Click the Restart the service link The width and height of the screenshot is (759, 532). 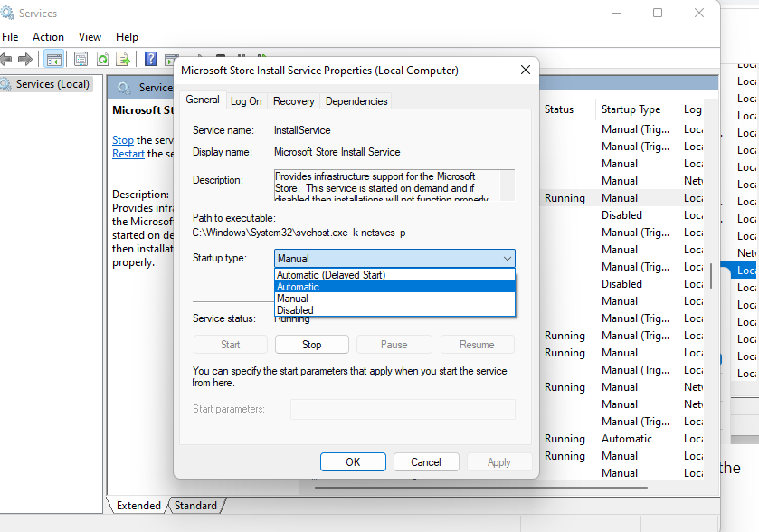coord(128,154)
